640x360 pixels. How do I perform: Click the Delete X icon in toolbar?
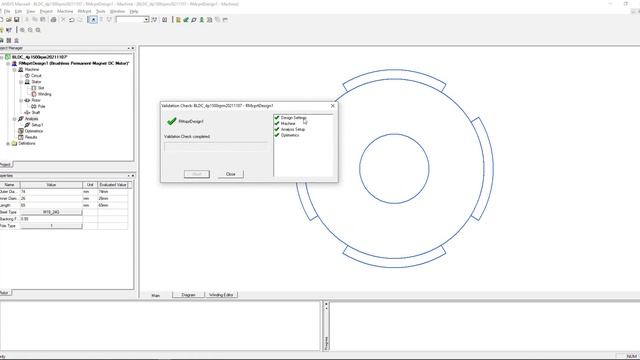coord(63,20)
